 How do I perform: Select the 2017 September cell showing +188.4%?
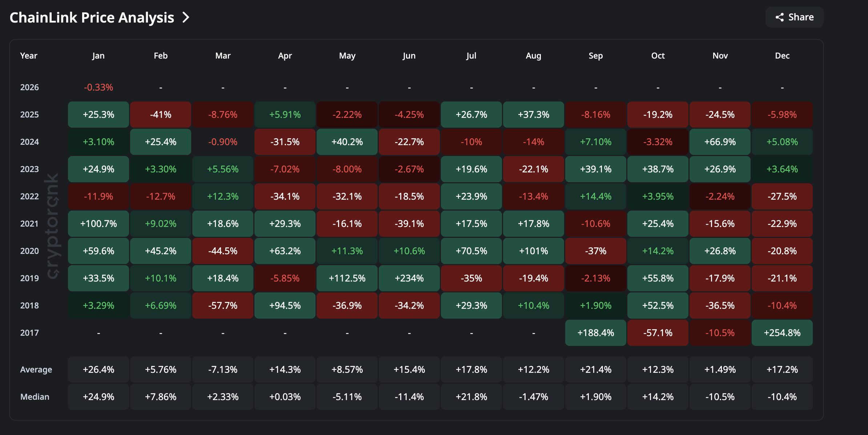click(595, 332)
